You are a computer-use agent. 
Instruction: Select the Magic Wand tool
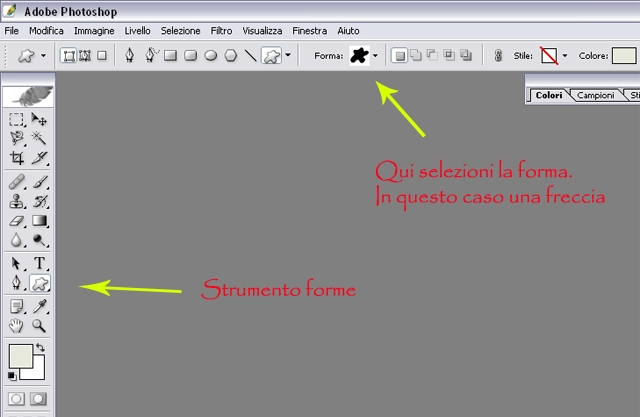[x=41, y=137]
